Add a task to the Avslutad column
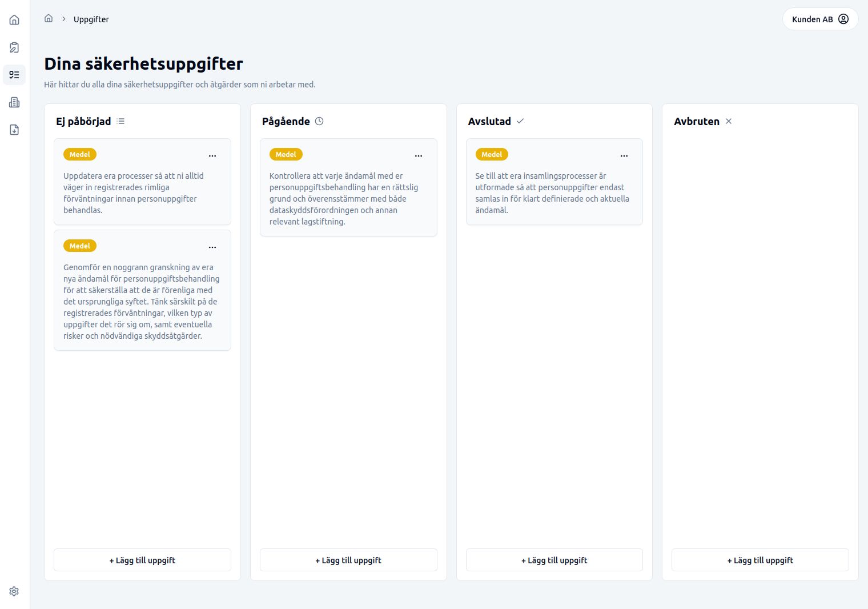Screen dimensions: 868x609 coord(554,560)
